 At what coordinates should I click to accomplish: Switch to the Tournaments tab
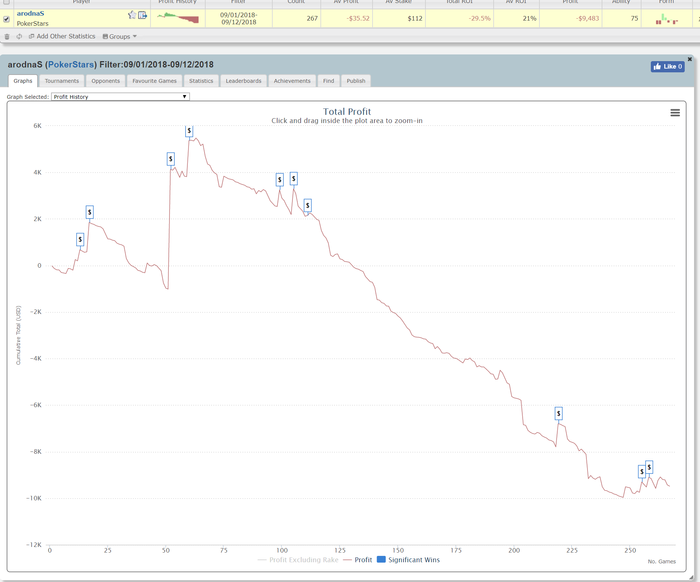coord(62,81)
